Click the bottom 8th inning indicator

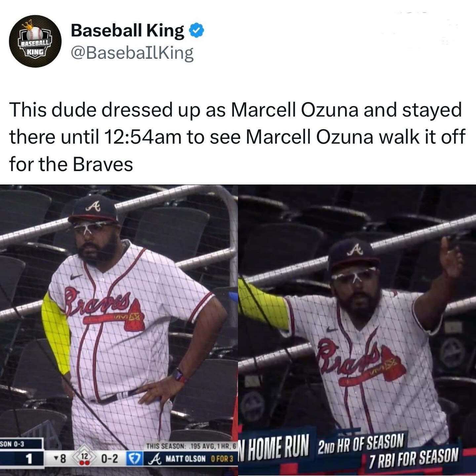(x=60, y=459)
